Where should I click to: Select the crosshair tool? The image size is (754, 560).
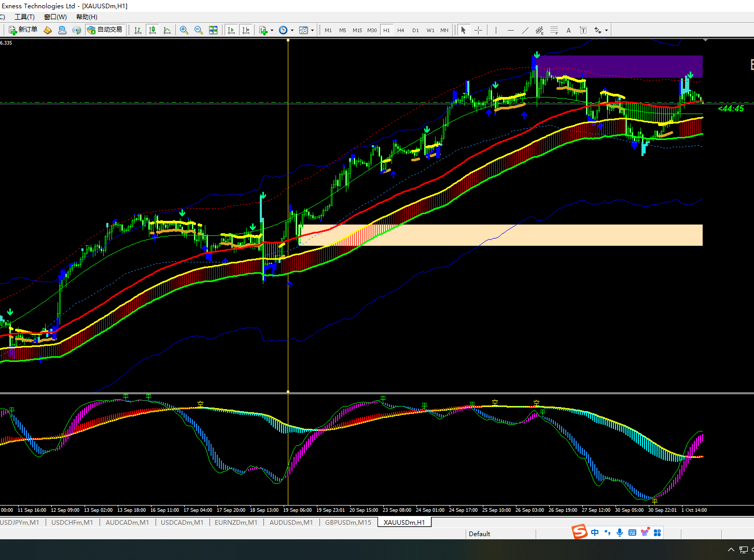[478, 30]
